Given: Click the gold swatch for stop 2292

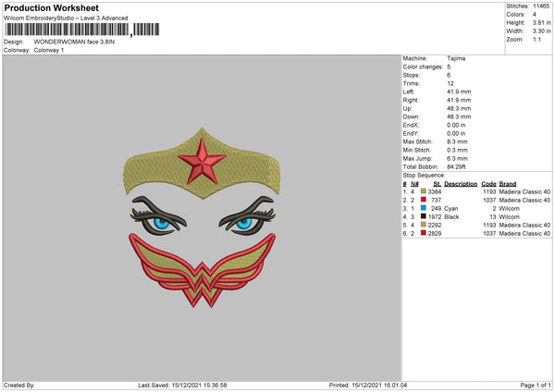Looking at the screenshot, I should (423, 225).
